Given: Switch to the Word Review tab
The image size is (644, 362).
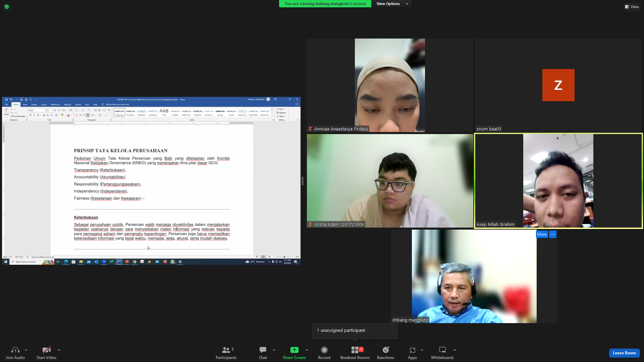Looking at the screenshot, I should [x=78, y=105].
